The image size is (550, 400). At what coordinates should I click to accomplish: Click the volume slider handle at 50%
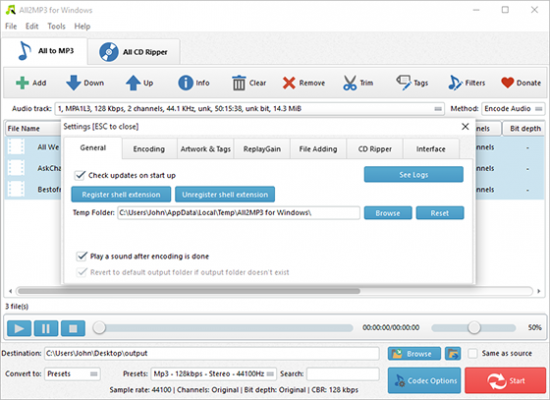point(474,328)
